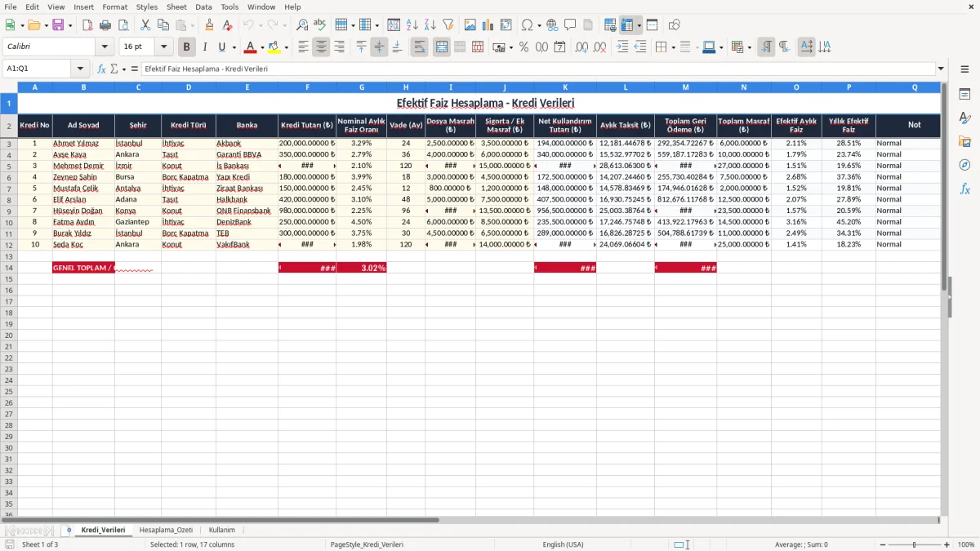The width and height of the screenshot is (980, 551).
Task: Open the Styles menu
Action: click(x=147, y=7)
